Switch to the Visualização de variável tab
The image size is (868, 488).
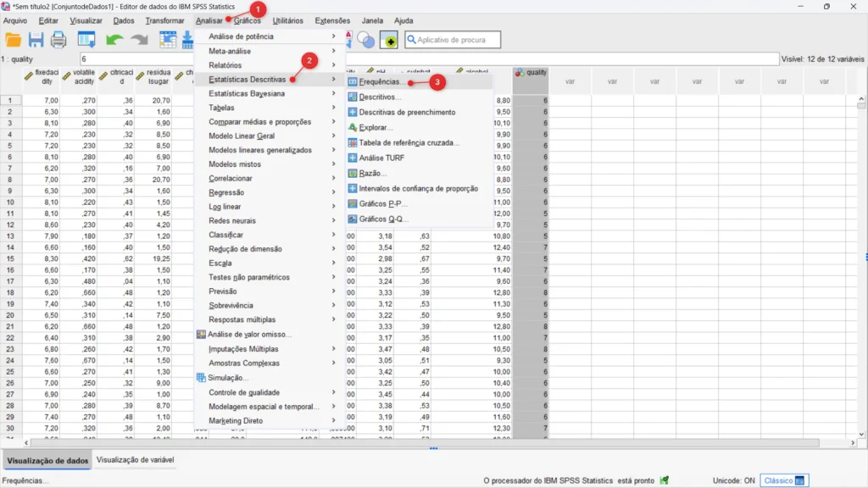pos(136,460)
